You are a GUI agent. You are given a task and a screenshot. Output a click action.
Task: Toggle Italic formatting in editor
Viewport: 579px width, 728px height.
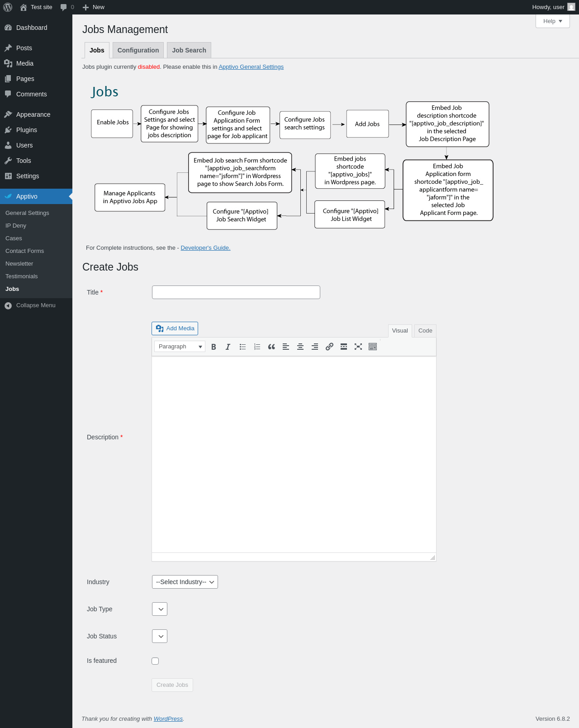click(x=228, y=347)
